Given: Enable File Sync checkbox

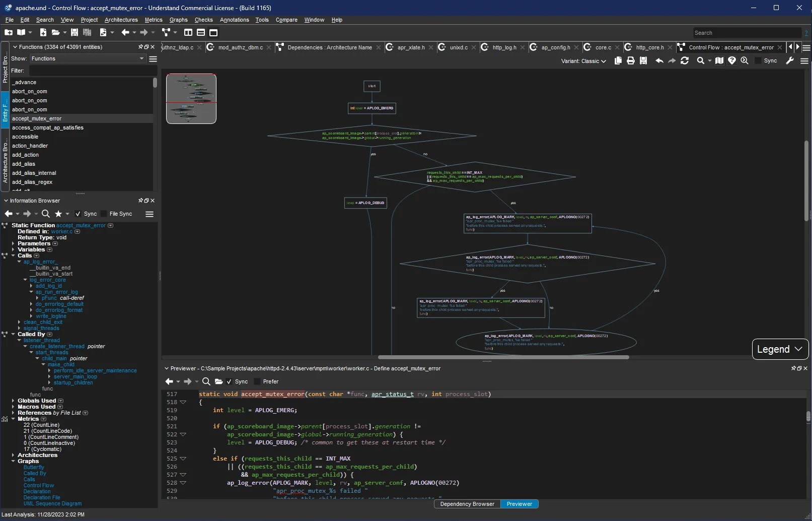Looking at the screenshot, I should tap(104, 214).
